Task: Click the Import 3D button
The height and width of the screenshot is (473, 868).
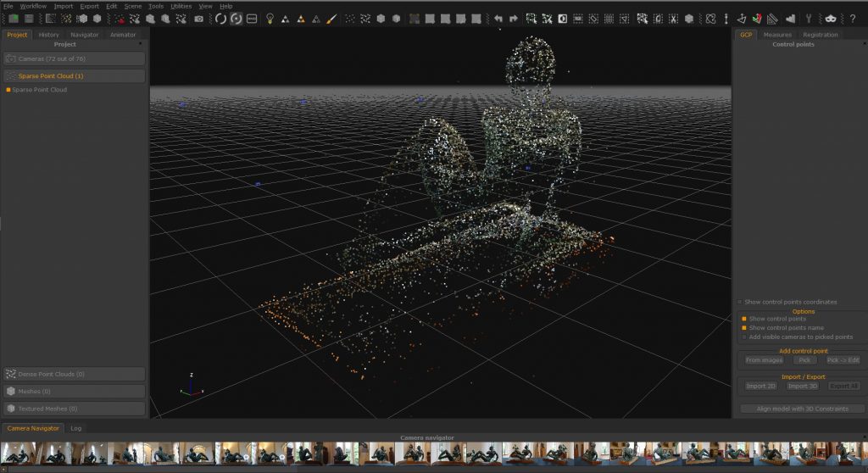Action: [802, 386]
